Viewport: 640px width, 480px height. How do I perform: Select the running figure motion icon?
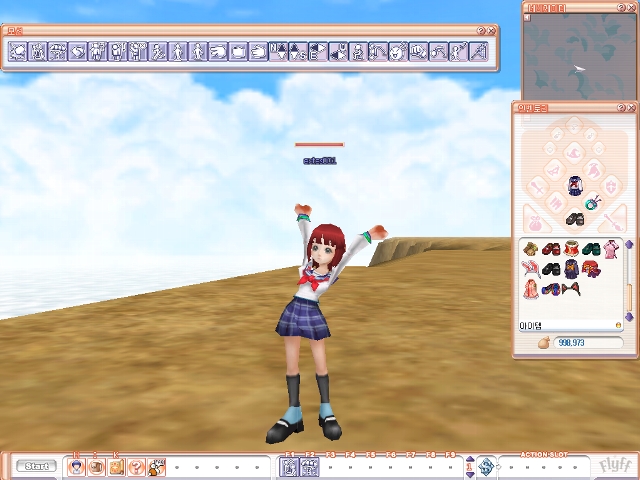[158, 52]
